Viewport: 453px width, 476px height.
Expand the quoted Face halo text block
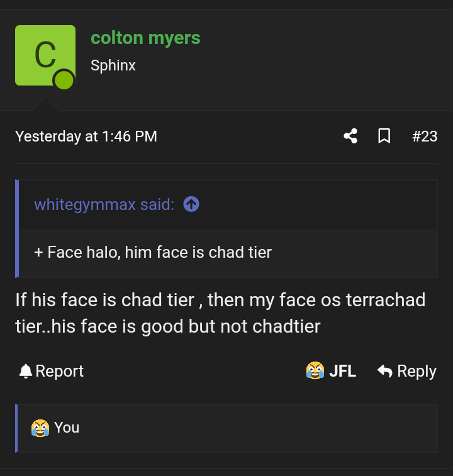coord(153,253)
